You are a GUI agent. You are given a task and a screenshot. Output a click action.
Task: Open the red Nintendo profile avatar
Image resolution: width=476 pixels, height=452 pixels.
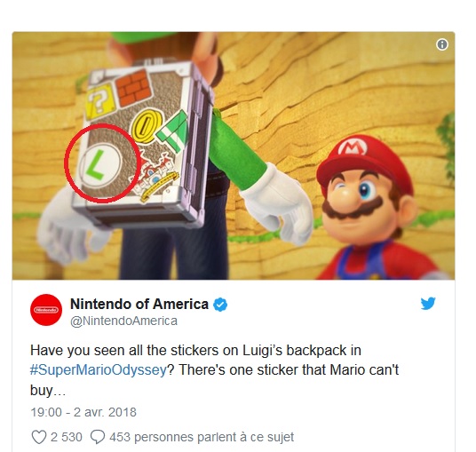(x=46, y=310)
